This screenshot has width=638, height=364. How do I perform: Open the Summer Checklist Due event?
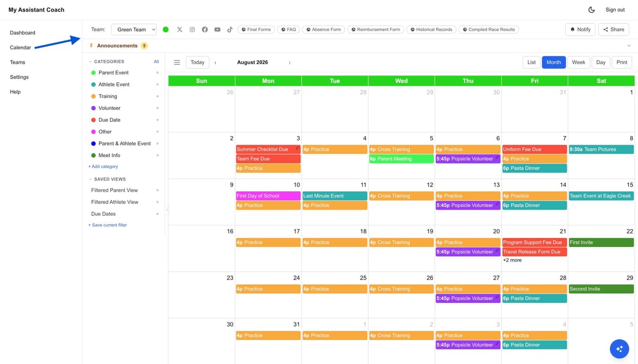point(268,149)
